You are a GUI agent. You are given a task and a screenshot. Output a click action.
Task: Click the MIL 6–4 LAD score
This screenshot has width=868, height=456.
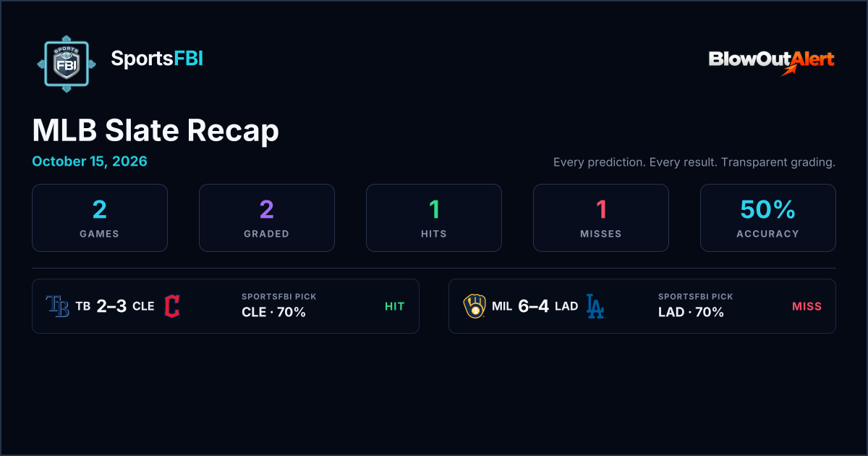click(535, 306)
